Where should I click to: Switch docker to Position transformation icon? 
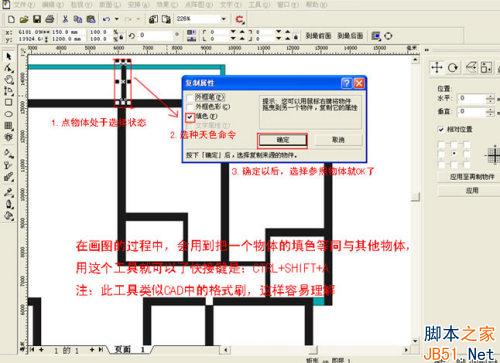[x=436, y=68]
